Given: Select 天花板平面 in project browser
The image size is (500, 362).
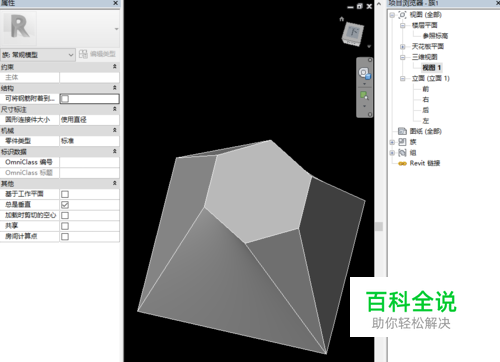Looking at the screenshot, I should pos(428,46).
